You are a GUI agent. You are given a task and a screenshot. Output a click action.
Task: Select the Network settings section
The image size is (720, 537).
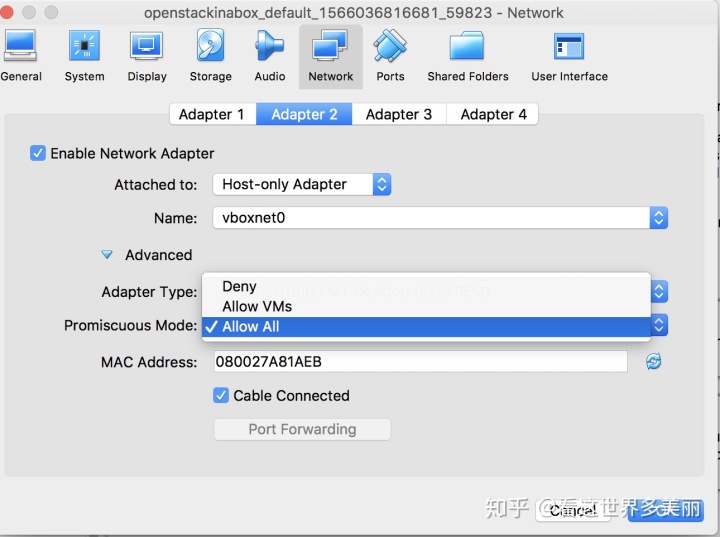[x=331, y=57]
